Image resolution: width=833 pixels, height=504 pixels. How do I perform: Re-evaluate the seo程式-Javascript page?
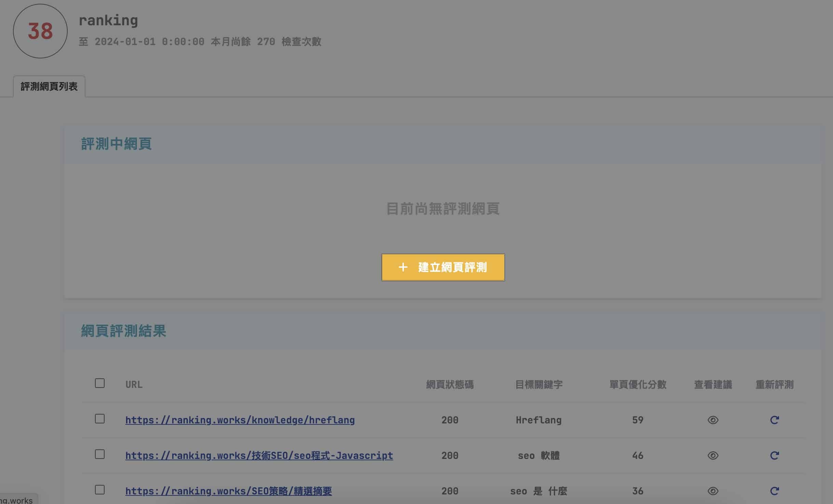[774, 456]
